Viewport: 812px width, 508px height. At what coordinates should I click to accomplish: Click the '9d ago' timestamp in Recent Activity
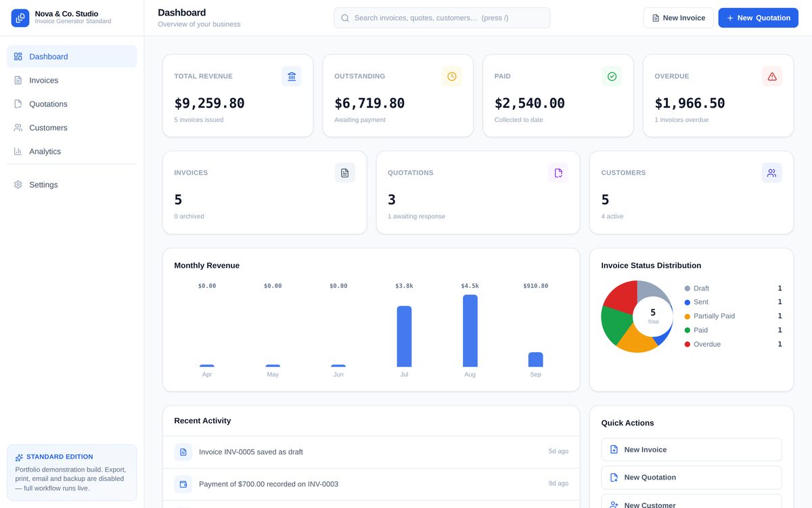(x=558, y=484)
